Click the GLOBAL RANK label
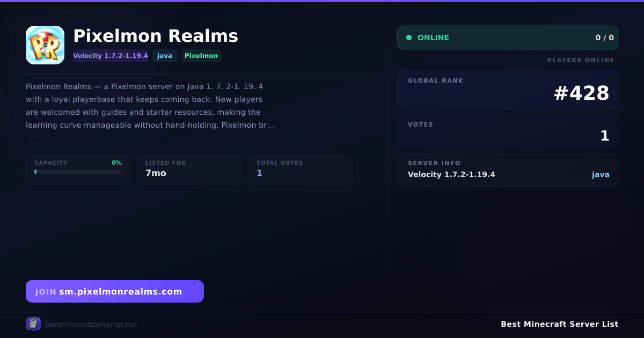The height and width of the screenshot is (338, 644). pyautogui.click(x=435, y=80)
